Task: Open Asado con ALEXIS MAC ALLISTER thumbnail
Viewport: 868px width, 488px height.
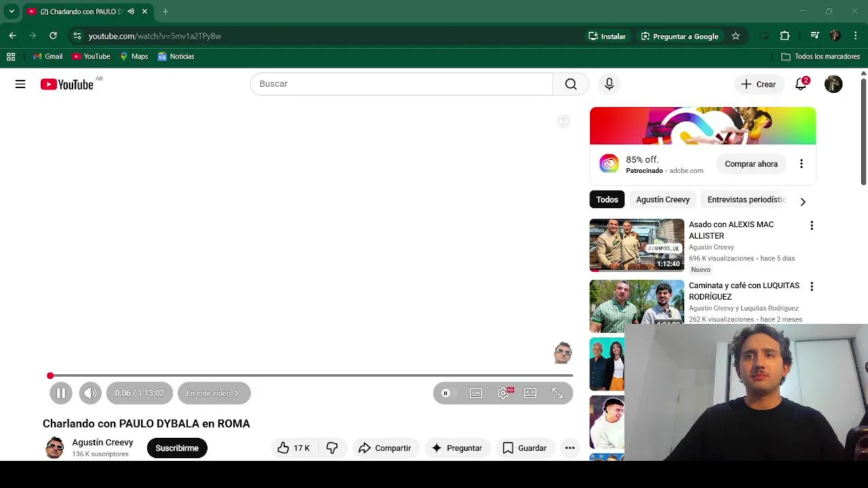Action: (x=637, y=245)
